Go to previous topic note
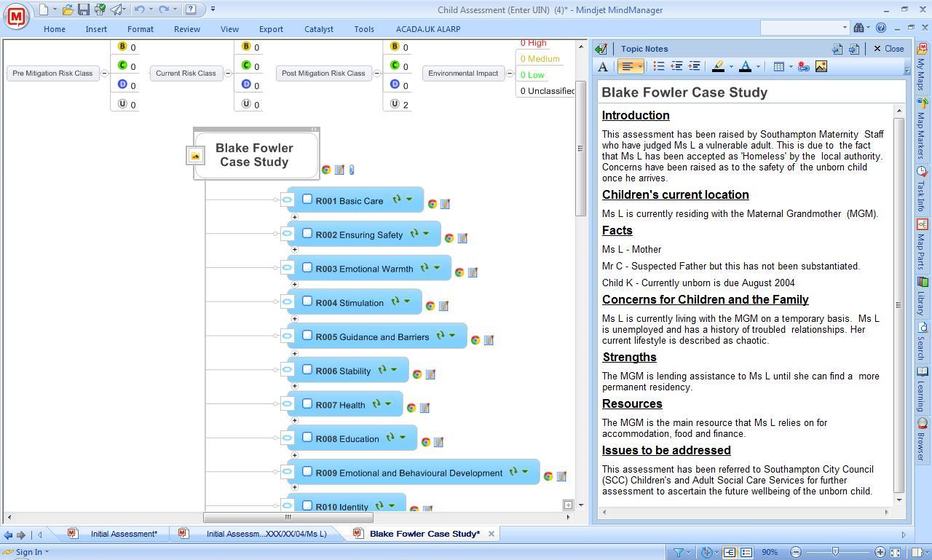 click(837, 49)
